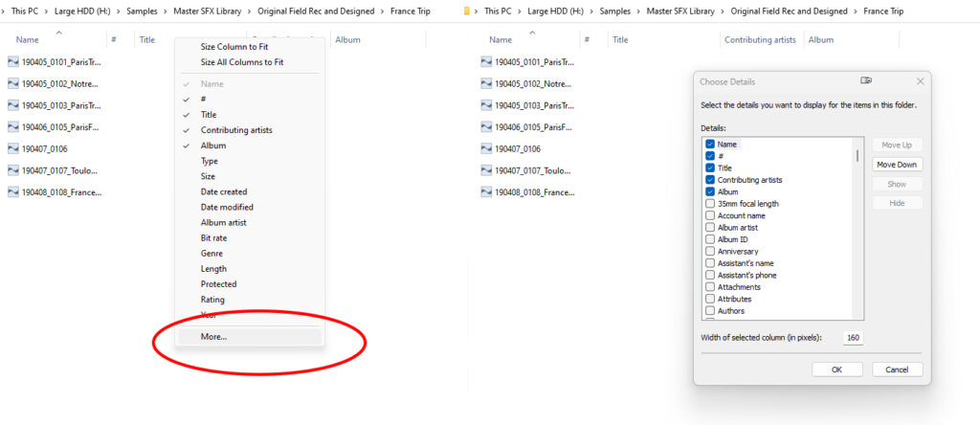Screen dimensions: 980x425
Task: Expand chevron after This PC in left breadcrumb
Action: tap(48, 11)
